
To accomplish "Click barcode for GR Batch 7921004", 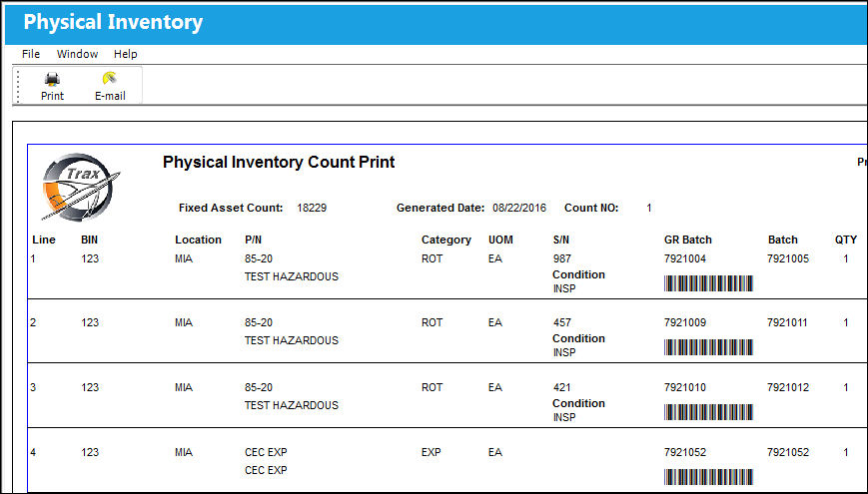I will (x=708, y=283).
